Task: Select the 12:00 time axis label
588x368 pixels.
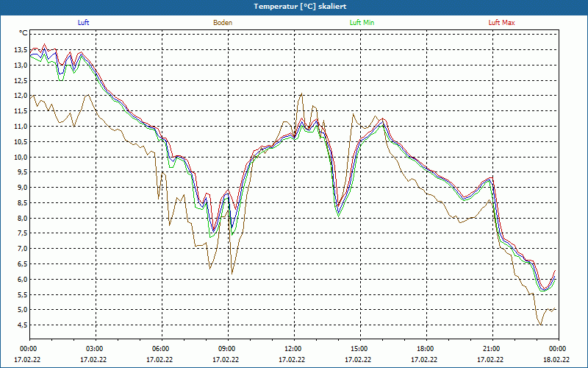Action: coord(293,349)
